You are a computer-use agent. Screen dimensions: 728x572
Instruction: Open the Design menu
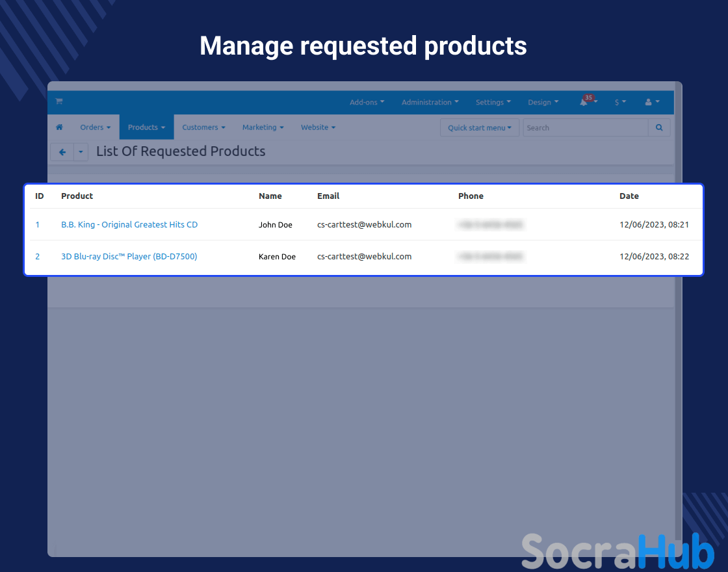(543, 102)
